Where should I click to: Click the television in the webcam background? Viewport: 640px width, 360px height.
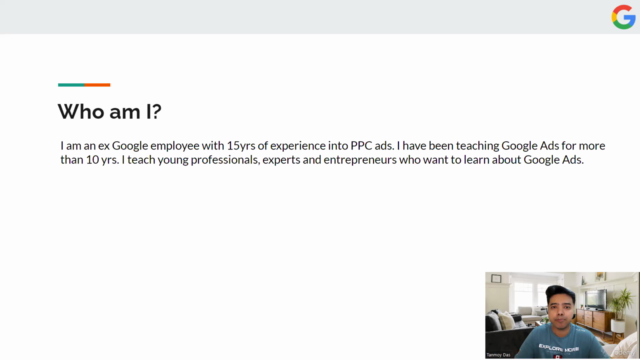(x=595, y=300)
